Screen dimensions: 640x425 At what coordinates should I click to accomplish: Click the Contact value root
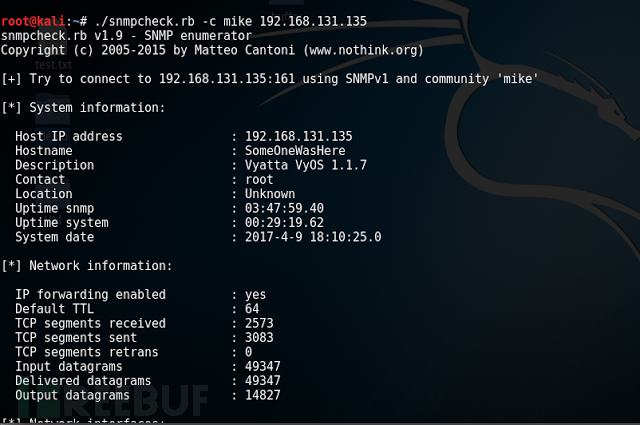(x=259, y=180)
